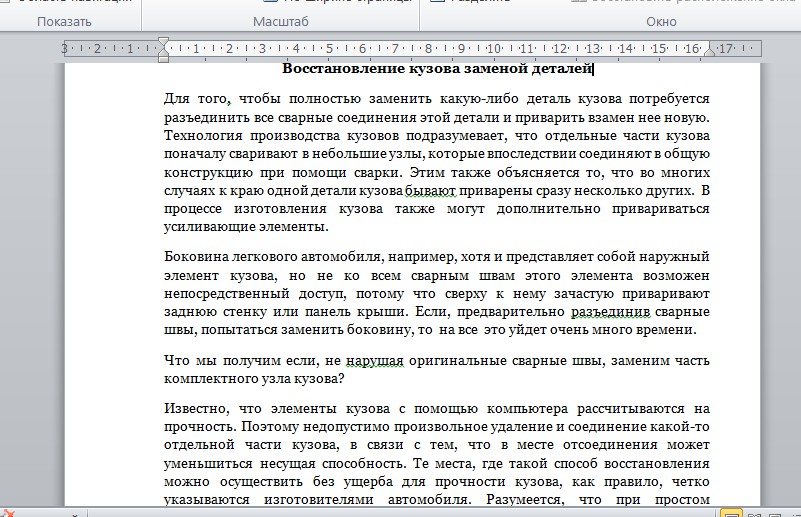Screen dimensions: 801x517
Task: Click the heading 'Восстановление кузова заменой деталей'
Action: 437,68
